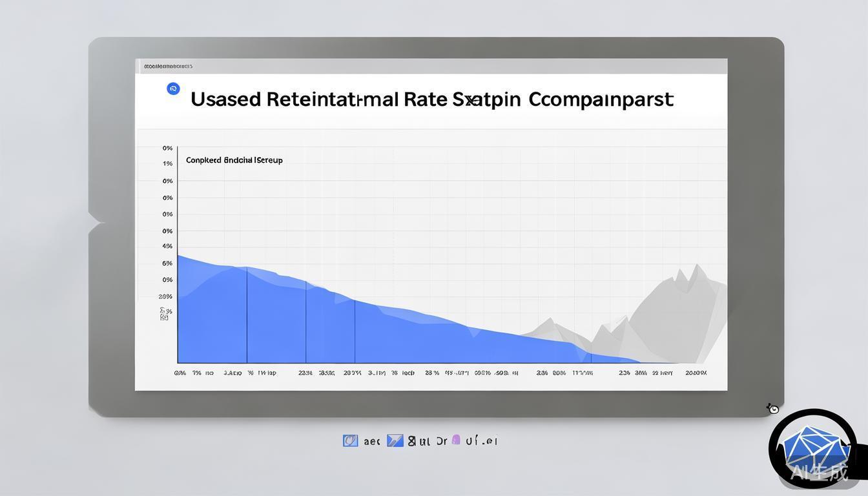The height and width of the screenshot is (496, 868).
Task: Toggle the "8ut Dr" legend series label
Action: tap(427, 441)
